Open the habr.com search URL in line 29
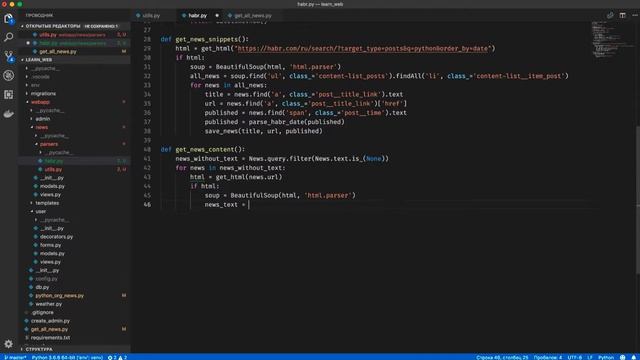 click(362, 49)
